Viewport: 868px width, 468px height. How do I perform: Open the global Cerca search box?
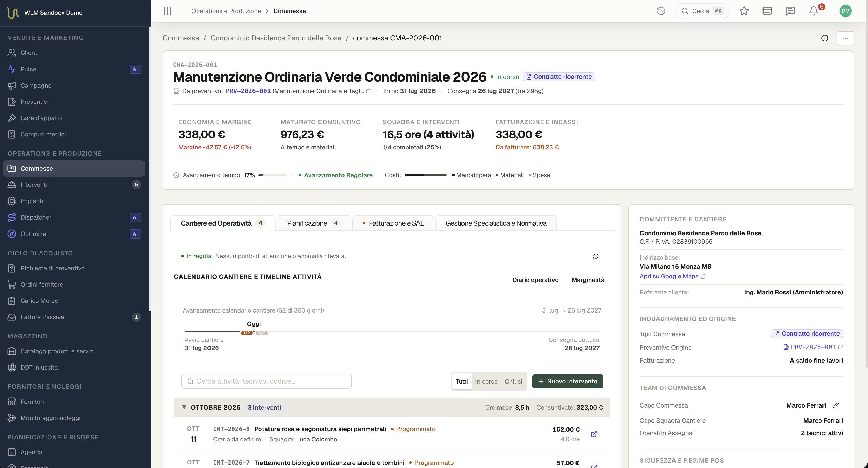pos(702,11)
